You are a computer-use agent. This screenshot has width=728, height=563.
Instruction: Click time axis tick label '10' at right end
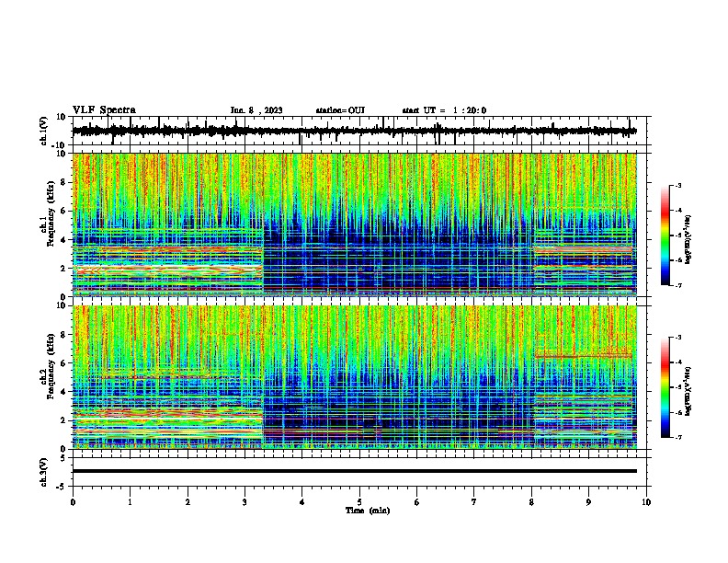click(x=646, y=502)
